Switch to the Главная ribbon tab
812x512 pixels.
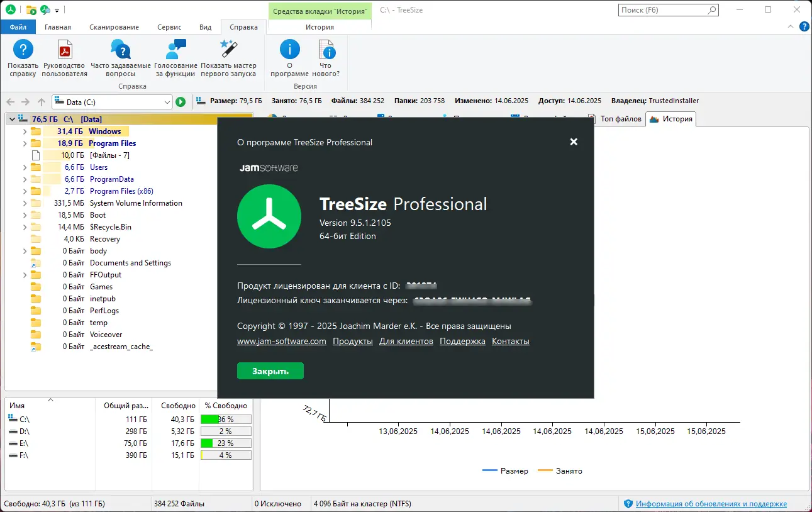pos(58,27)
